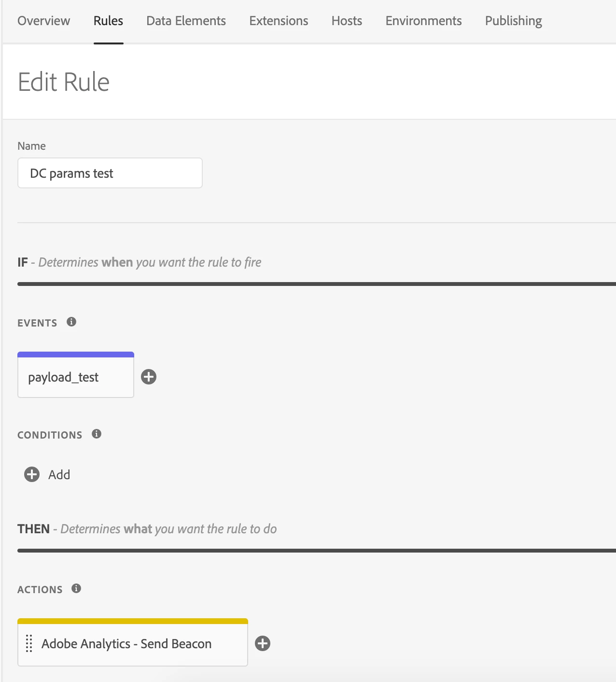
Task: Click the Conditions info icon
Action: (97, 434)
